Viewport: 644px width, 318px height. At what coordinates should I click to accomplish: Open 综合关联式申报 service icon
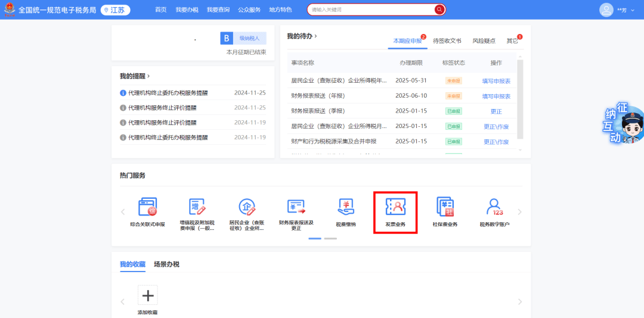(147, 212)
